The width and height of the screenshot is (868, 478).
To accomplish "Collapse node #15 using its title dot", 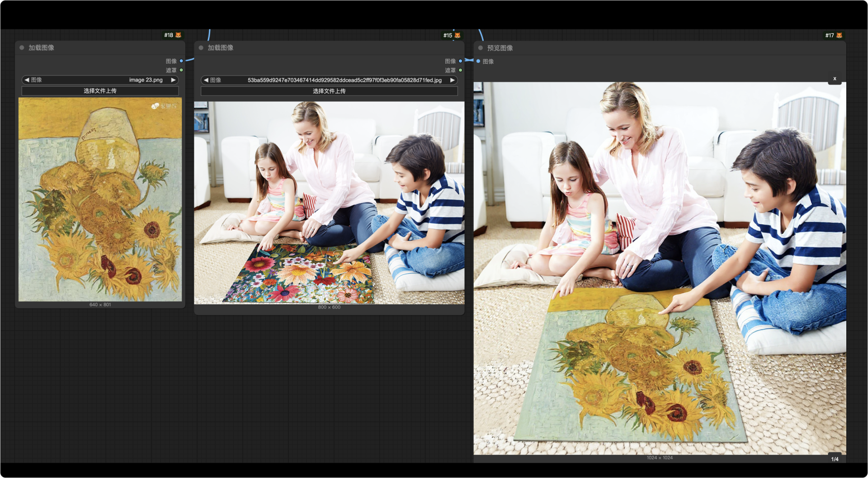I will [201, 47].
